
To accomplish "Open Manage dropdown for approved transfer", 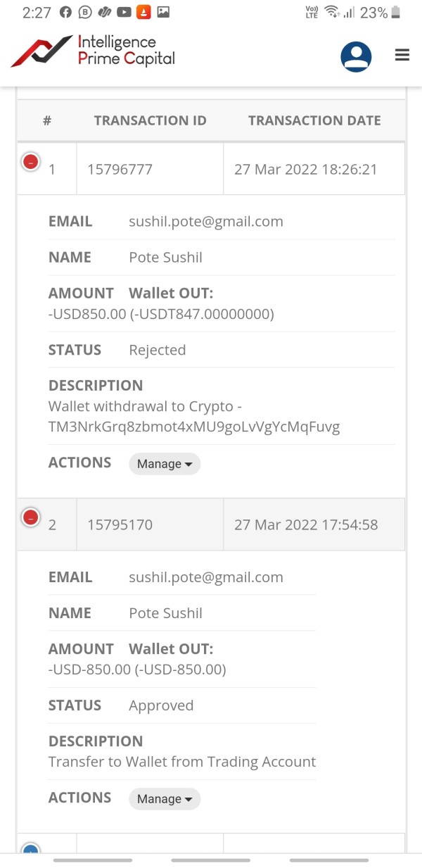I will [165, 799].
